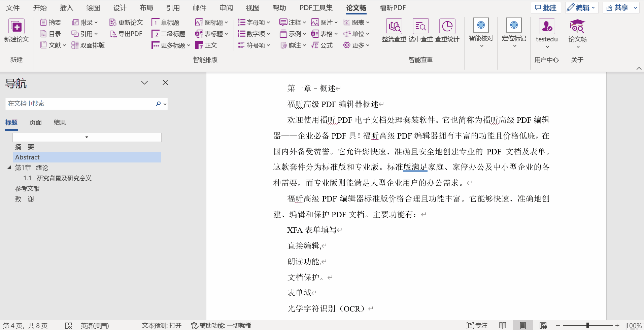The width and height of the screenshot is (644, 330).
Task: Switch to the 结果 navigation tab
Action: click(60, 122)
